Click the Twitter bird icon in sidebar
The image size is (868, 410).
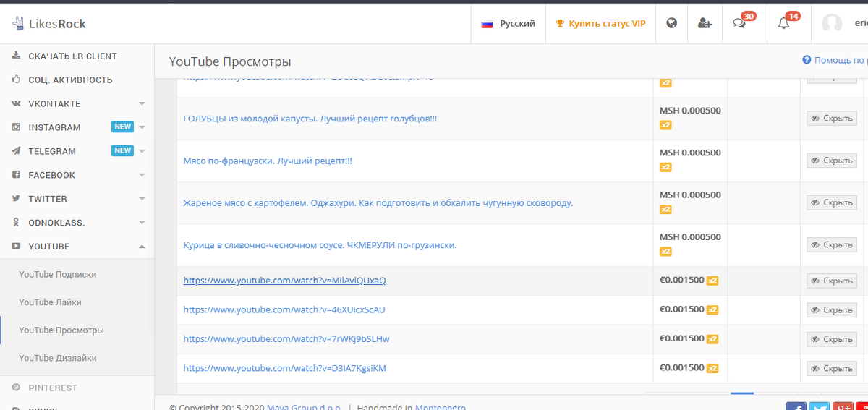click(16, 199)
